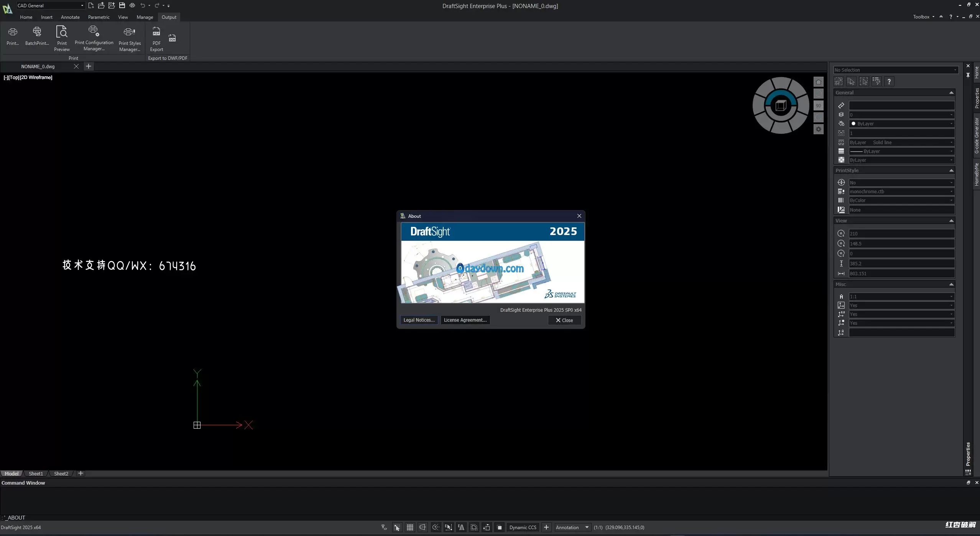Toggle Entity Tracking in the status bar
980x536 pixels.
coord(461,527)
